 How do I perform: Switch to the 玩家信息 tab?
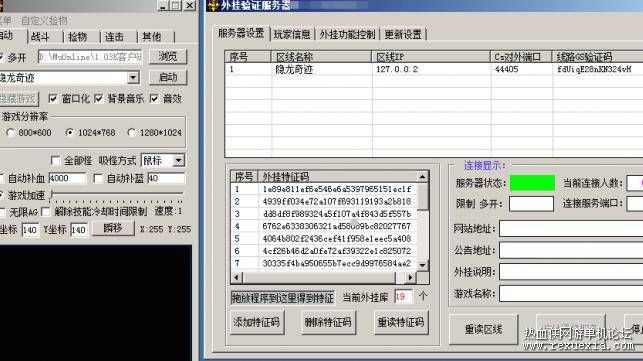[x=292, y=34]
